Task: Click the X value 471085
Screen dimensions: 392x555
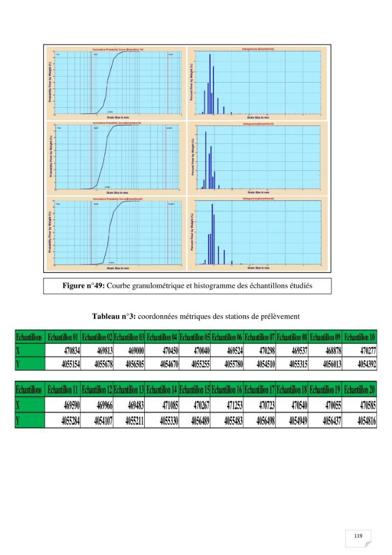Action: 170,405
